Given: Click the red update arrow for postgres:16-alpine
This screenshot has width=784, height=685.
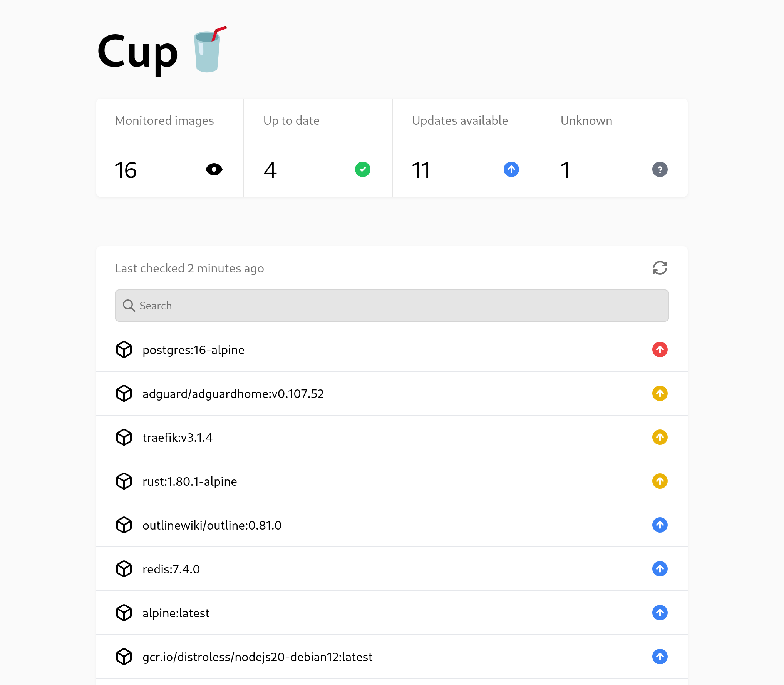Looking at the screenshot, I should coord(660,349).
